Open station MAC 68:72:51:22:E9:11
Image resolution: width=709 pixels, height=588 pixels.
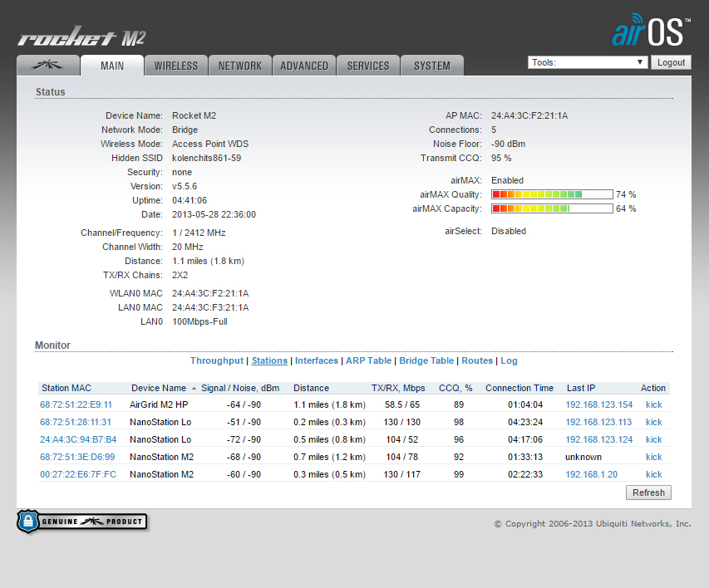(x=76, y=404)
